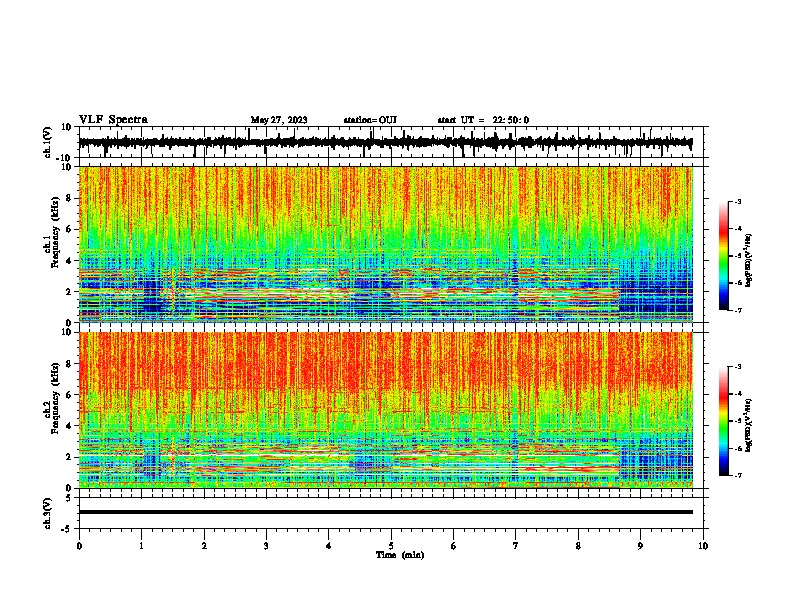Click inside the ch.1 spectrogram panel

coord(386,244)
